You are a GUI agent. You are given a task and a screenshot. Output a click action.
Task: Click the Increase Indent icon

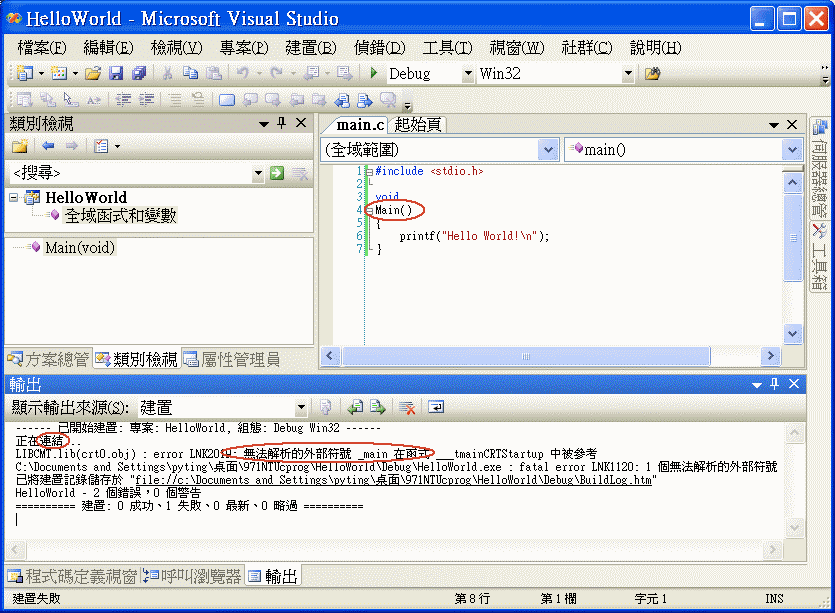point(146,100)
